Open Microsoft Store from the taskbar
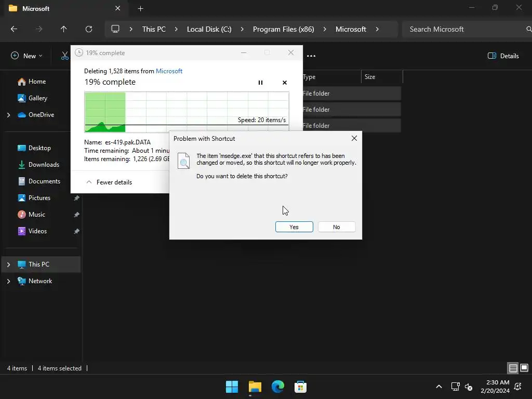The image size is (532, 399). click(x=300, y=387)
